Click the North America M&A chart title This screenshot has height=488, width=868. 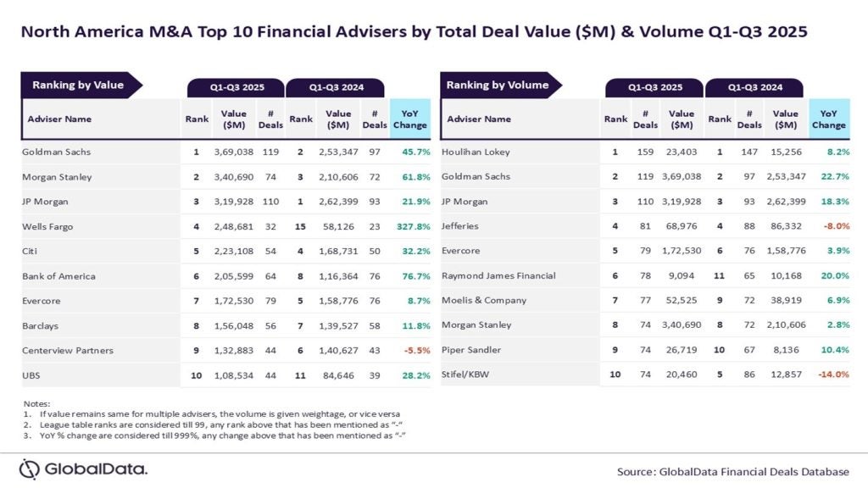[414, 32]
